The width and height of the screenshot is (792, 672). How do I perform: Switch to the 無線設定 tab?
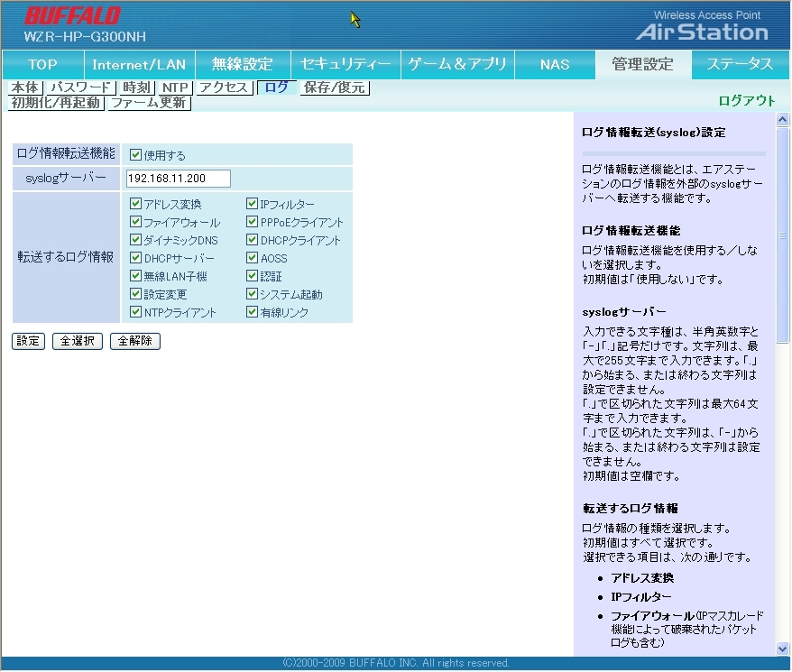pos(242,65)
